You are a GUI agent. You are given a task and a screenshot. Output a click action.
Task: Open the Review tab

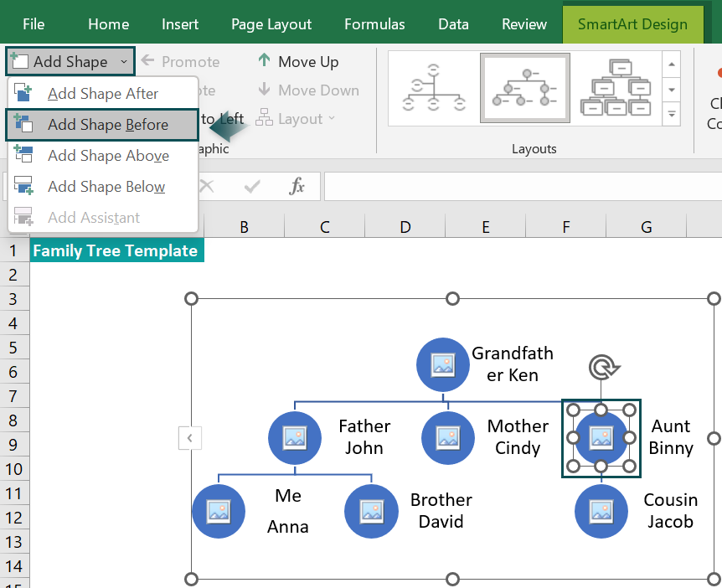(x=524, y=24)
